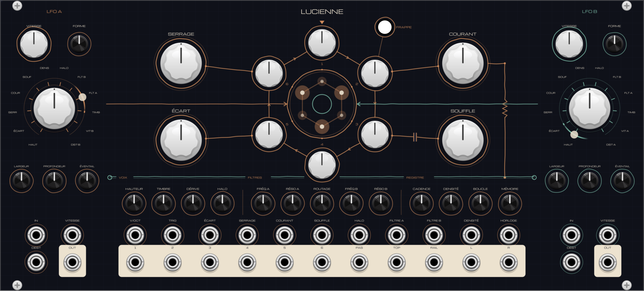The height and width of the screenshot is (291, 644).
Task: Click the HORLOGE input jack
Action: pos(509,235)
